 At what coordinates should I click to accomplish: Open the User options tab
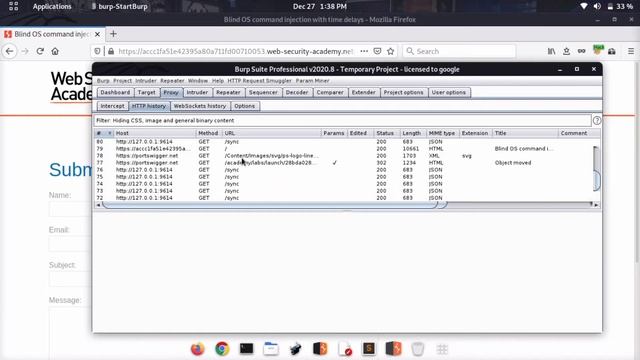pos(449,93)
